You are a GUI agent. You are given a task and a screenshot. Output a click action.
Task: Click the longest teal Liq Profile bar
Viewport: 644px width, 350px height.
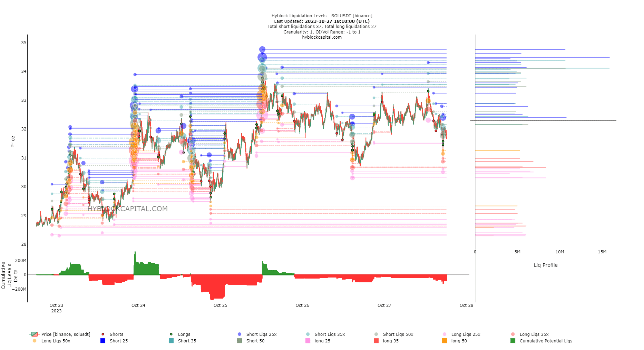(542, 68)
